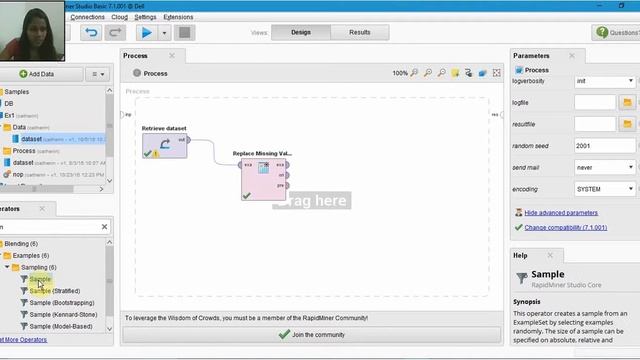Clear the operators search field
The height and width of the screenshot is (360, 640).
[104, 227]
